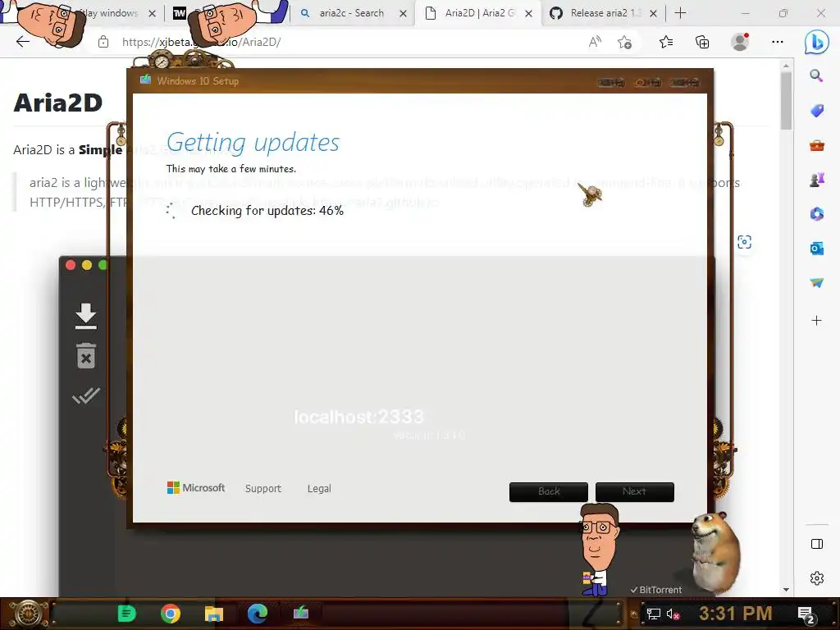Close the aria2c - Search tab
Screen dimensions: 840x630
[403, 13]
